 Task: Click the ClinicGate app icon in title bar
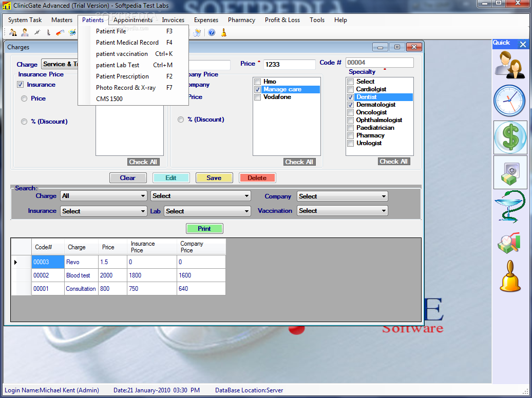pos(6,6)
